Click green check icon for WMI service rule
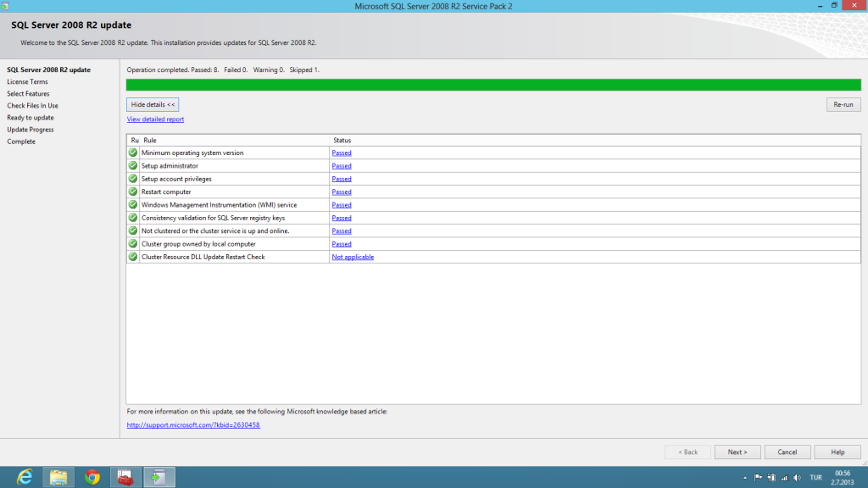Image resolution: width=868 pixels, height=488 pixels. [x=133, y=204]
